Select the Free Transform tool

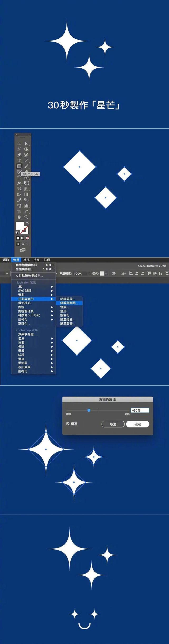point(26,183)
